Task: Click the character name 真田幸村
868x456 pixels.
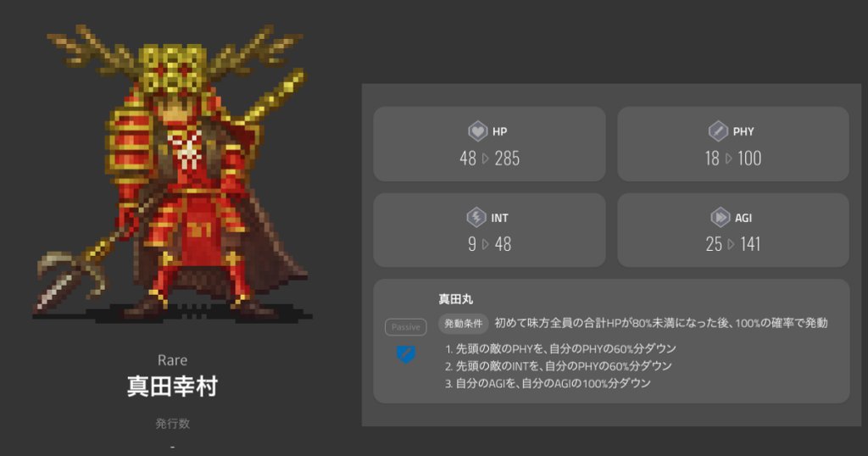Action: (172, 386)
